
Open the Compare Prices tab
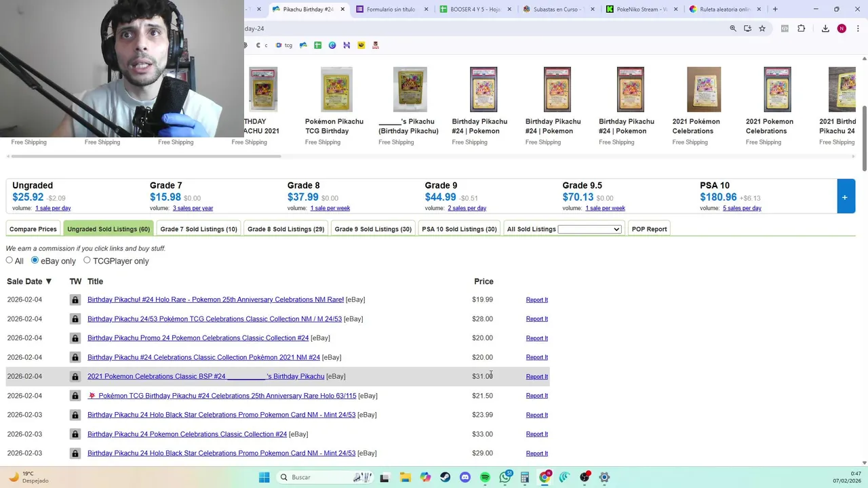tap(33, 229)
